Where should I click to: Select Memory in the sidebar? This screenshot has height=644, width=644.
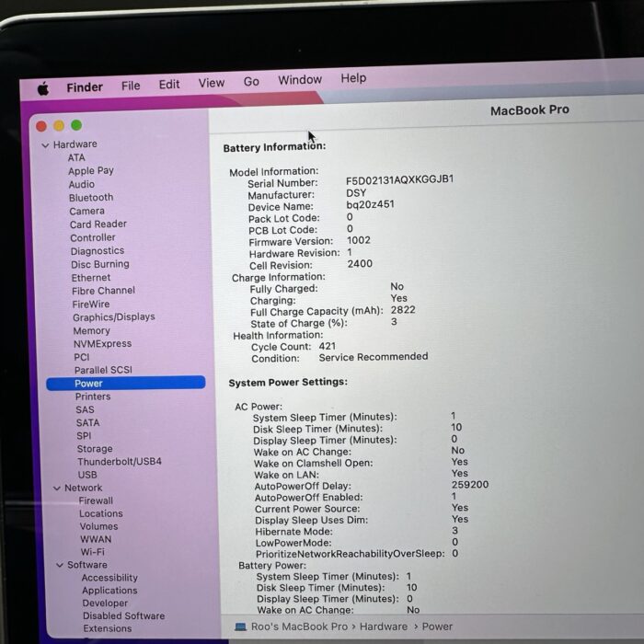pyautogui.click(x=92, y=330)
